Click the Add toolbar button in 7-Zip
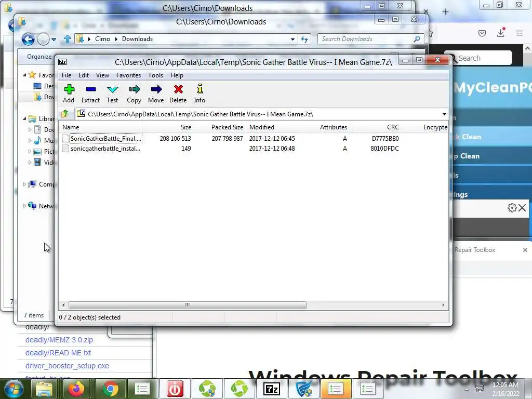 point(69,94)
